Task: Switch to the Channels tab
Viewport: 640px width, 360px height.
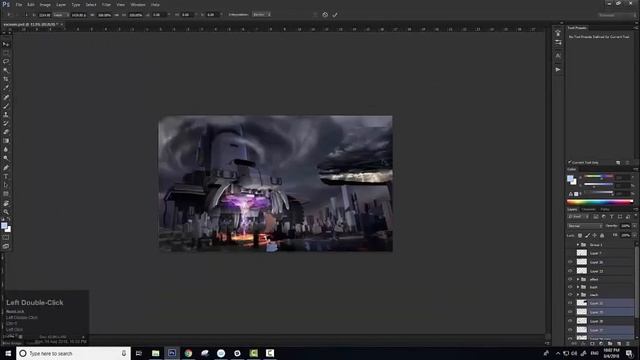Action: click(x=588, y=209)
